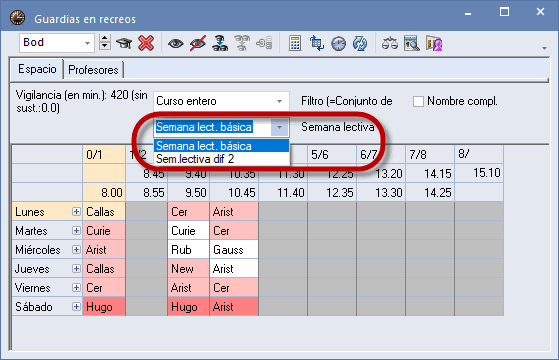Select Semana lect. básica from the list
This screenshot has height=360, width=559.
pos(221,146)
